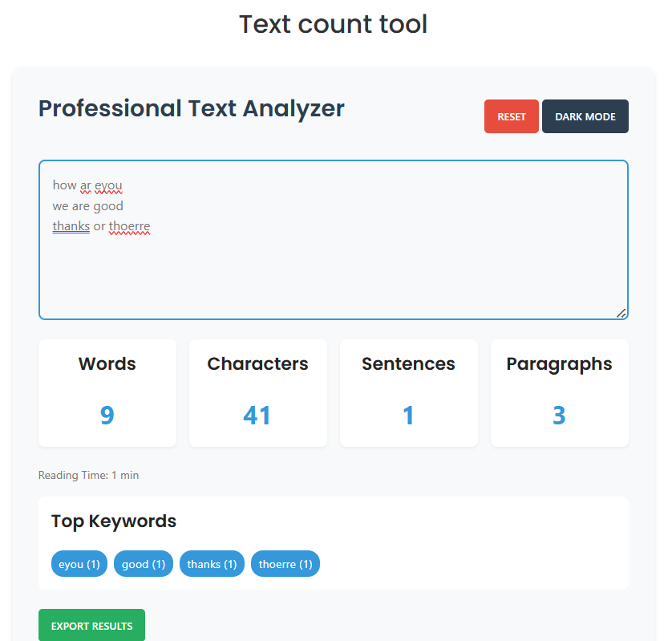The image size is (672, 641).
Task: Click the underlined word 'thanks' in the text
Action: 71,226
